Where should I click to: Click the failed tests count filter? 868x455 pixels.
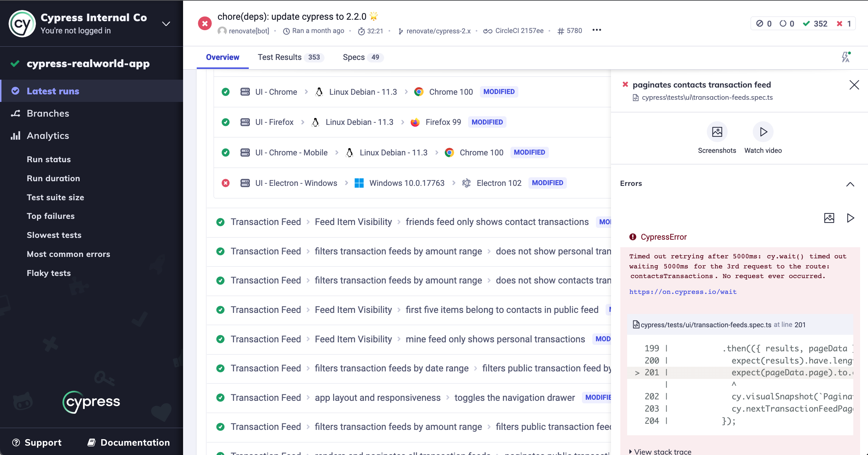pos(844,24)
